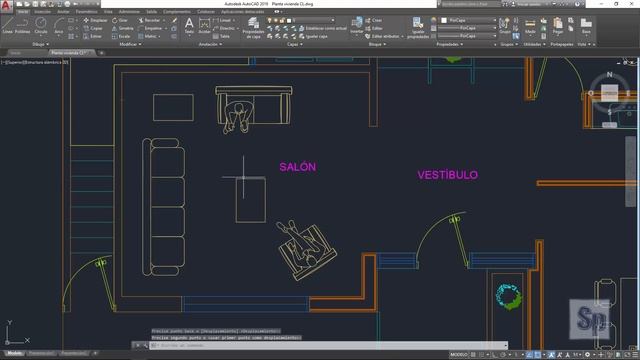
Task: Switch to Modelo layout tab
Action: tap(15, 353)
